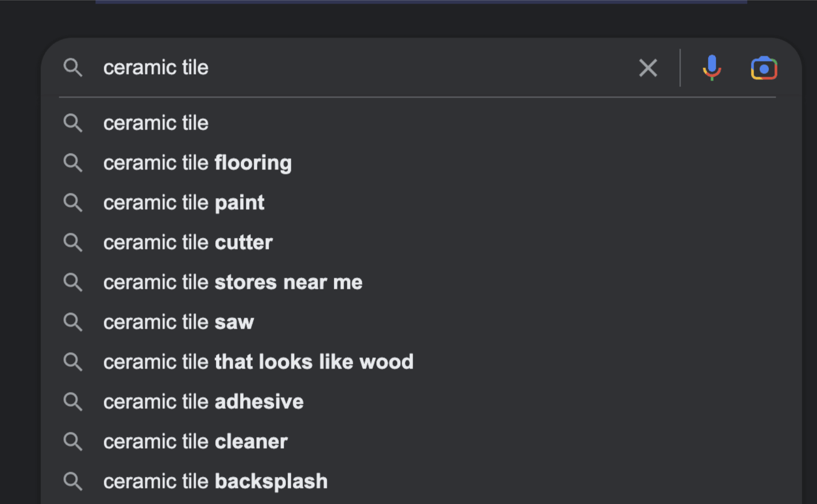Image resolution: width=817 pixels, height=504 pixels.
Task: Choose "ceramic tile flooring" suggestion
Action: click(x=197, y=163)
